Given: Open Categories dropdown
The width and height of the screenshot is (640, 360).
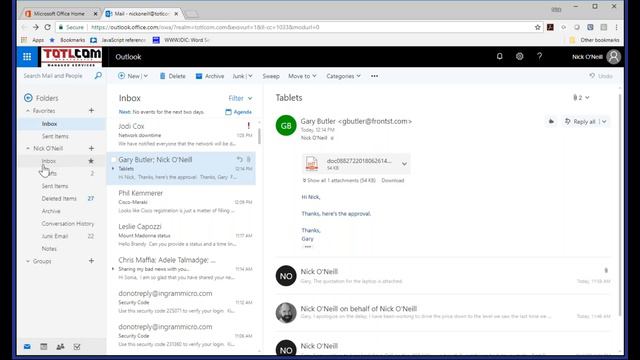Looking at the screenshot, I should [343, 76].
